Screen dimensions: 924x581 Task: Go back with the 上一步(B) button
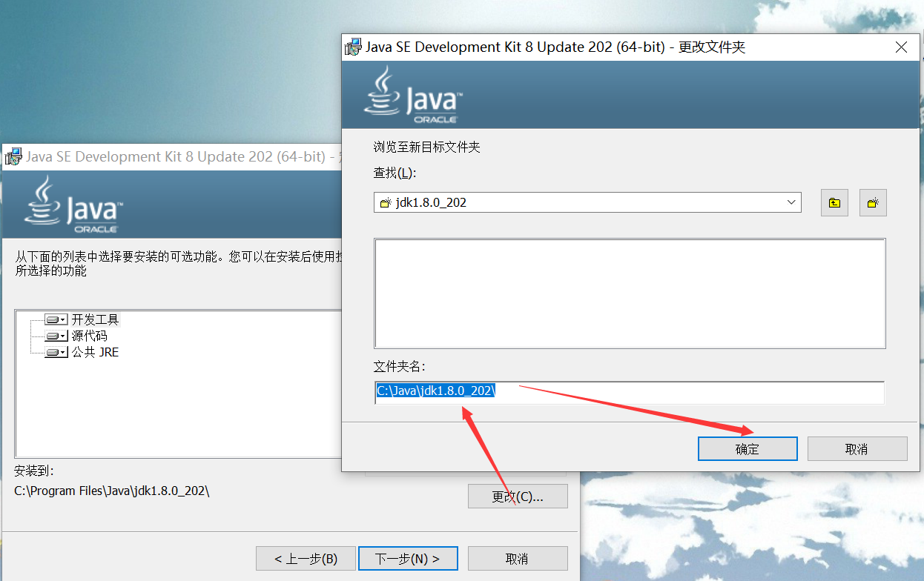pos(306,559)
